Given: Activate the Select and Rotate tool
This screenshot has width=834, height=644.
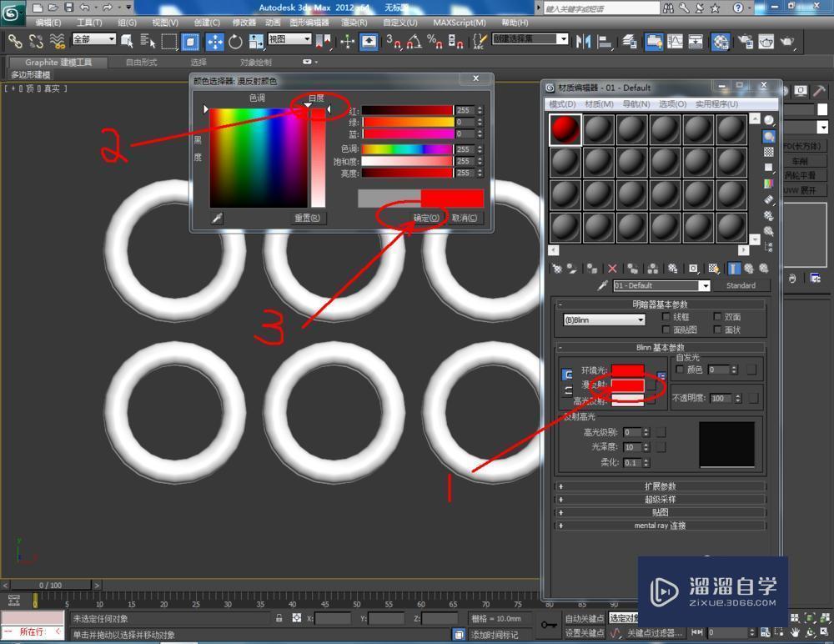Looking at the screenshot, I should pyautogui.click(x=236, y=42).
